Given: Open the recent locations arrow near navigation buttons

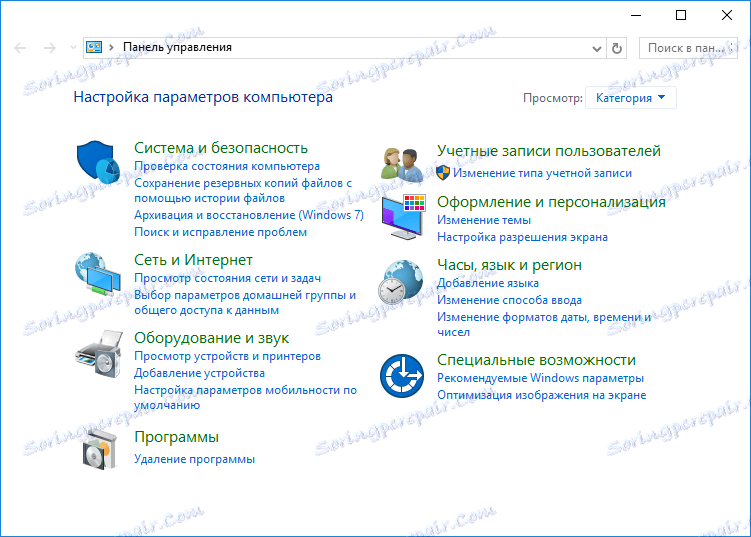Looking at the screenshot, I should coord(73,47).
